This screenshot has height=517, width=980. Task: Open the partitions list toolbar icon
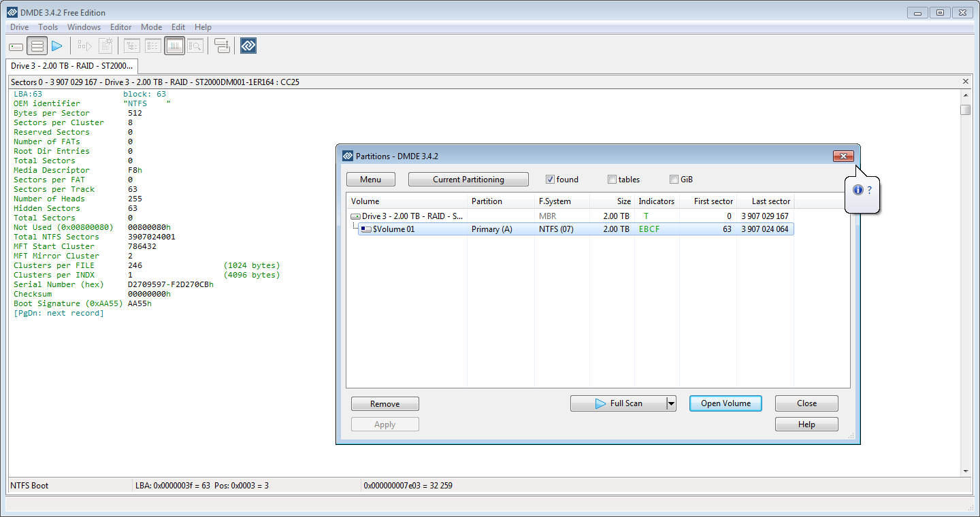click(x=37, y=46)
